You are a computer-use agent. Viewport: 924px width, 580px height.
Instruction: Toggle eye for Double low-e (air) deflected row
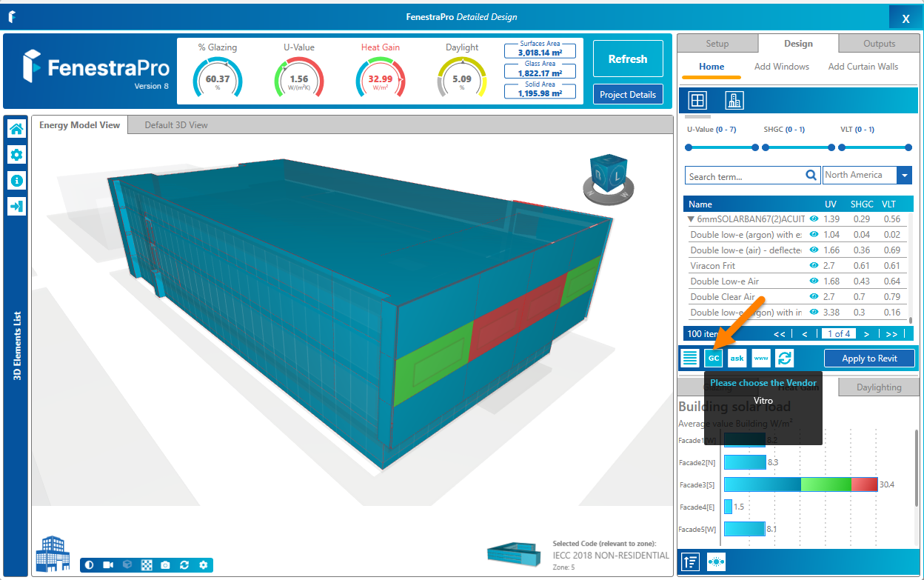click(x=814, y=250)
